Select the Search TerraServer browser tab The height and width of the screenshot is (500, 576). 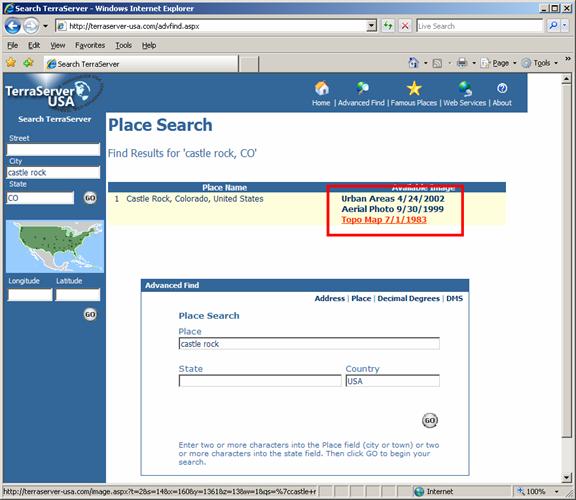(141, 64)
